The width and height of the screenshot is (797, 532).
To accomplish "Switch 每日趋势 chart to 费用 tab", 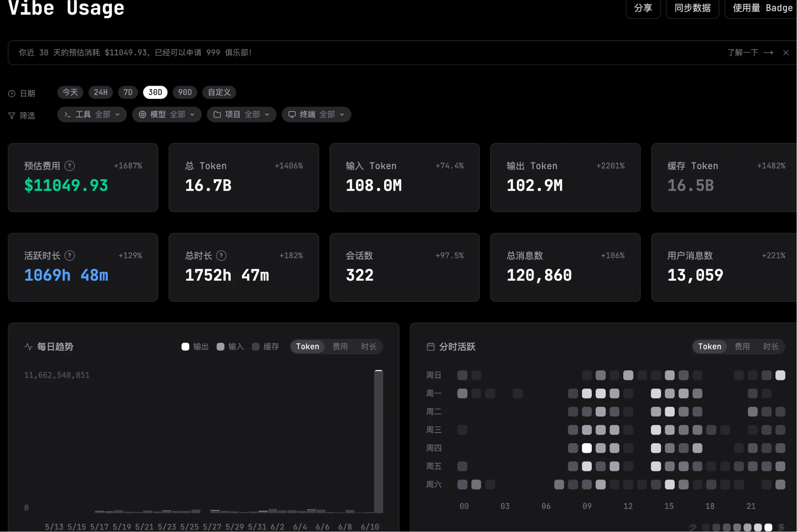I will point(340,346).
